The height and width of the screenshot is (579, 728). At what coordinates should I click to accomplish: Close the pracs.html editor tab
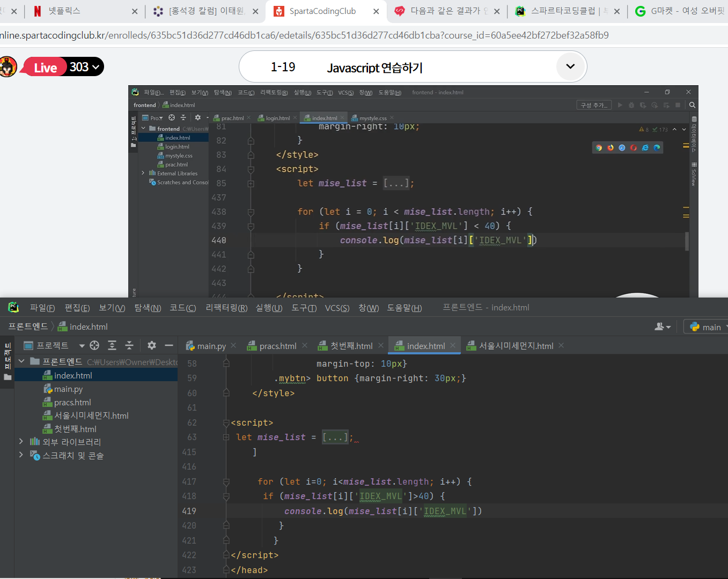[x=305, y=346]
